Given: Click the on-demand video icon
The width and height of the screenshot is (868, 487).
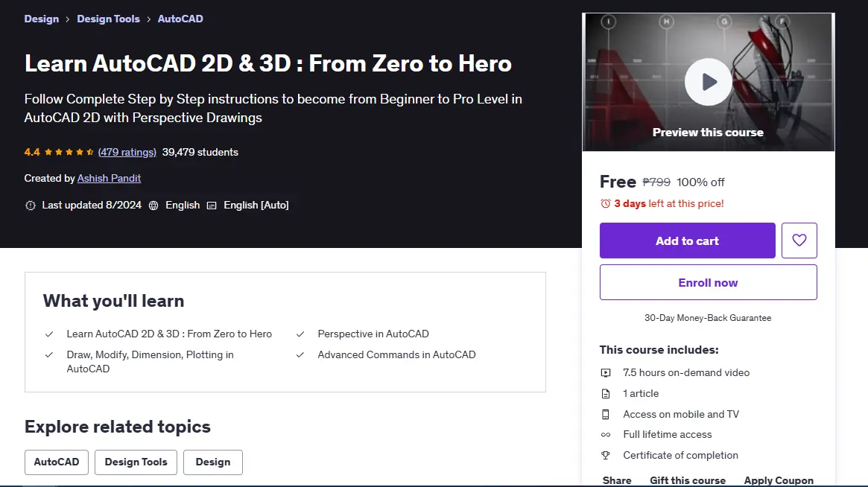Looking at the screenshot, I should tap(606, 373).
